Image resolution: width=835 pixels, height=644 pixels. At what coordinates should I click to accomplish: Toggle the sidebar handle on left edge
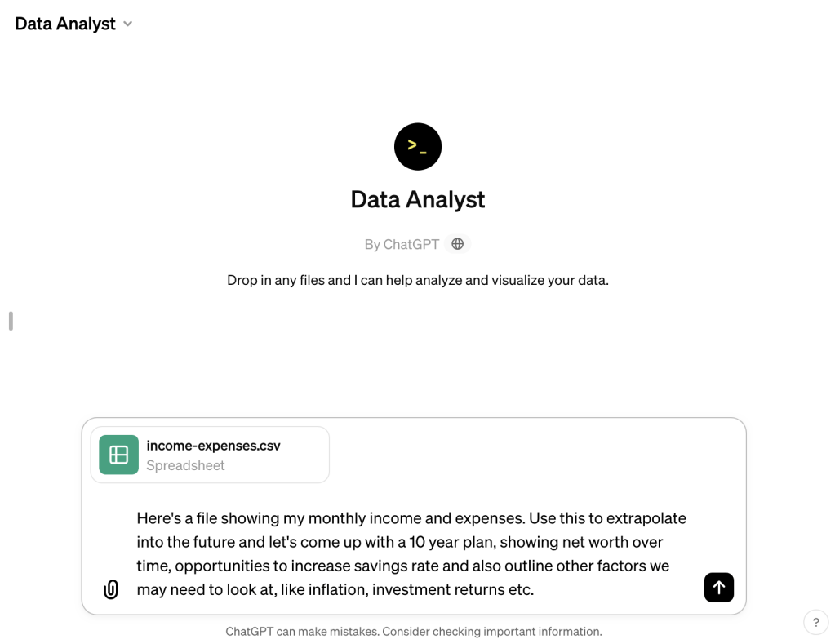coord(11,321)
